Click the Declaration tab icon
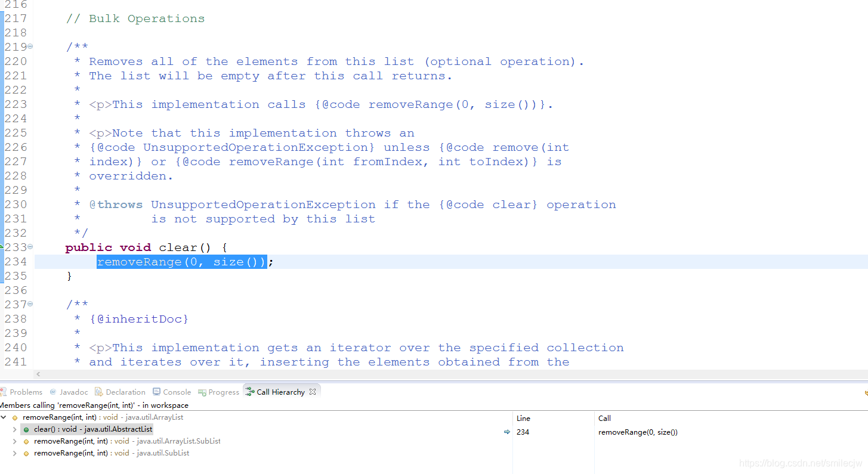The image size is (868, 474). click(99, 392)
